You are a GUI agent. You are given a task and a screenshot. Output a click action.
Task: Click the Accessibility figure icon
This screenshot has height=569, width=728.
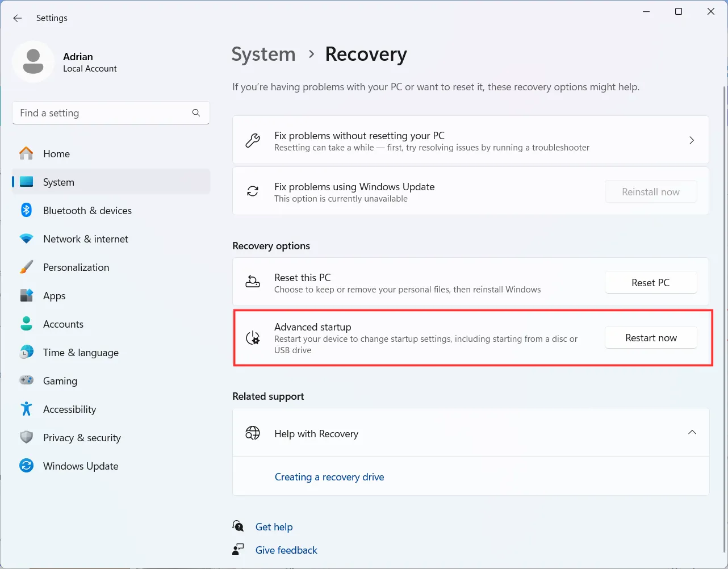tap(26, 409)
